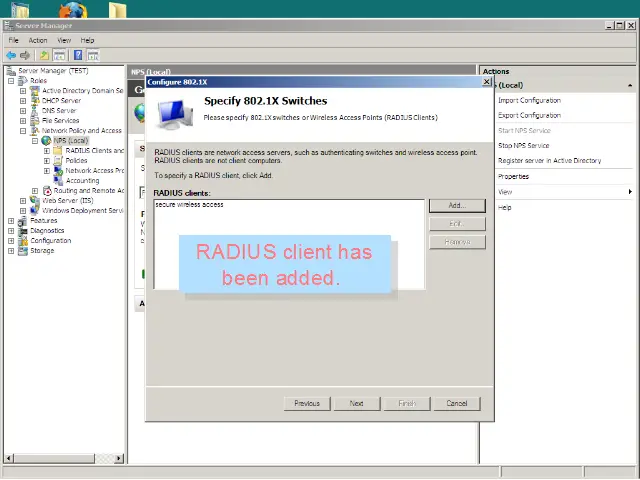The width and height of the screenshot is (640, 480).
Task: Click Register server in Active Directory
Action: click(549, 161)
